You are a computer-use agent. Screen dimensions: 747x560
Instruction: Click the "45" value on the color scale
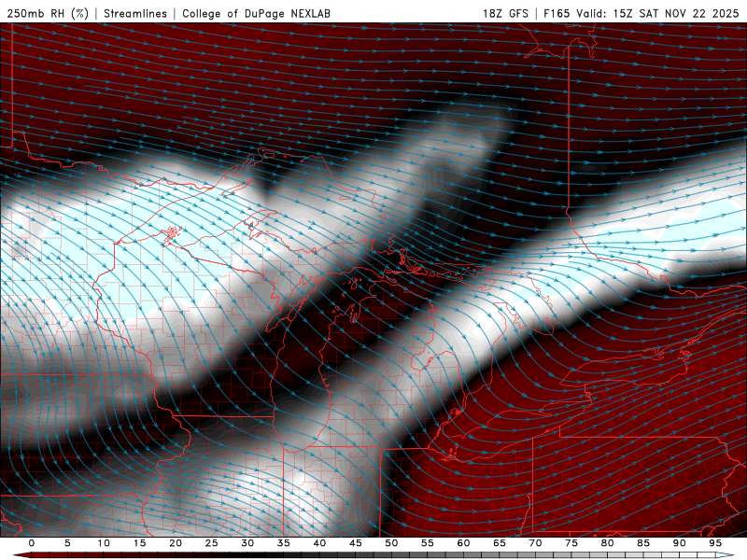click(x=356, y=543)
